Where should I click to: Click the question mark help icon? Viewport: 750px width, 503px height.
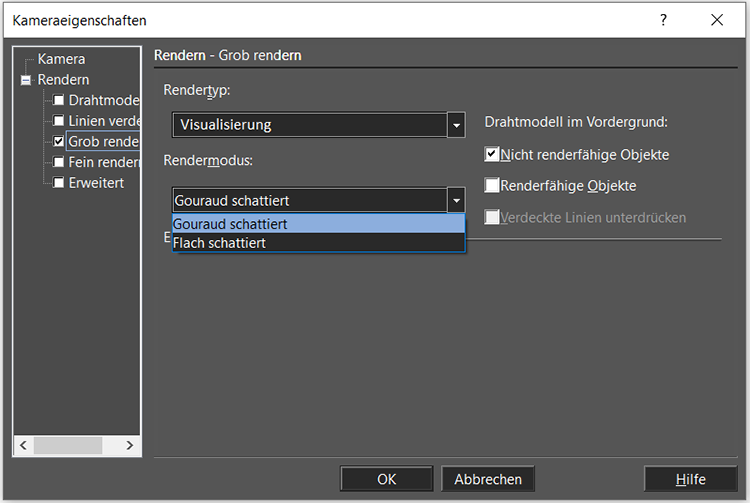(663, 20)
